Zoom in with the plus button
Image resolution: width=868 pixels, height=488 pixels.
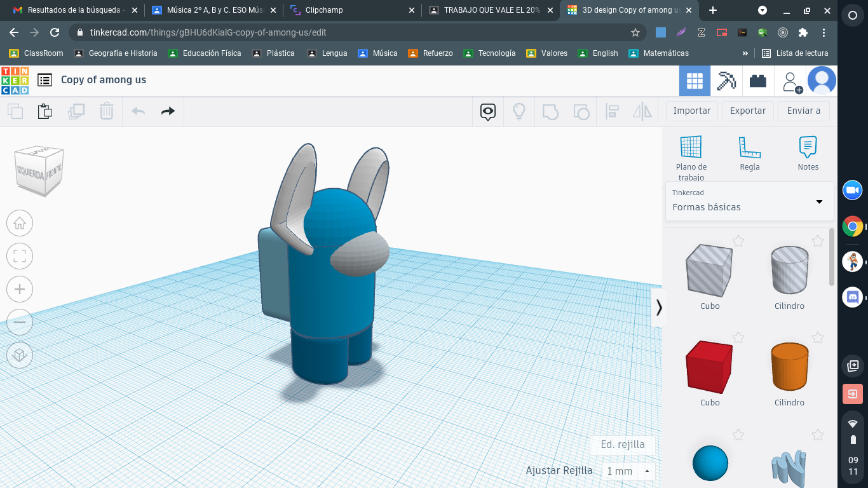click(20, 289)
